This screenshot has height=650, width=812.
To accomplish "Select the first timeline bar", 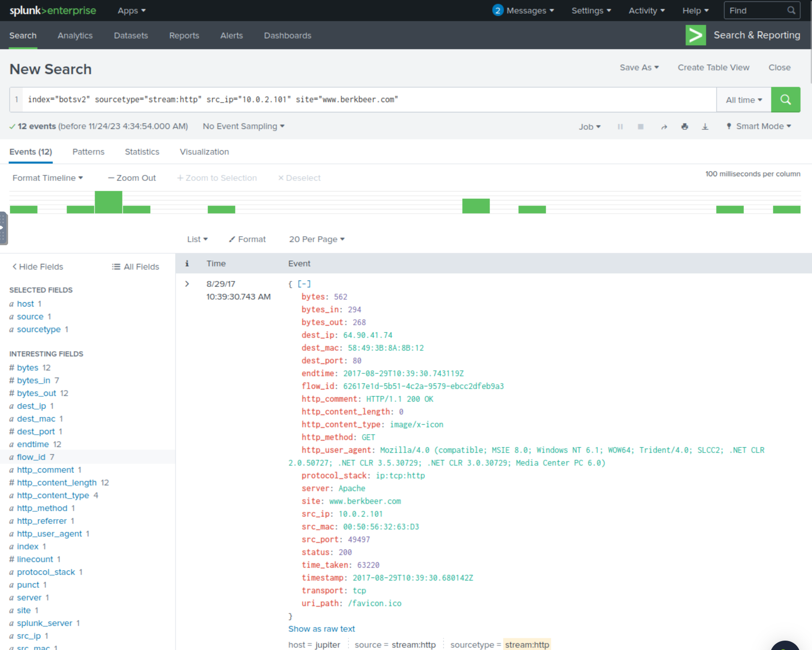I will click(x=23, y=209).
